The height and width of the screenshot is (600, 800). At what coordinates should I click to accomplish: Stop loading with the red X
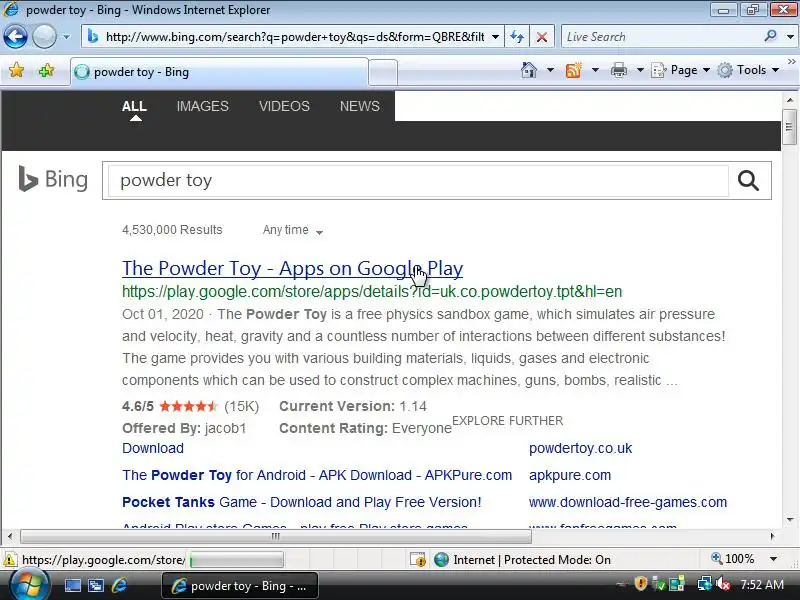click(x=542, y=37)
